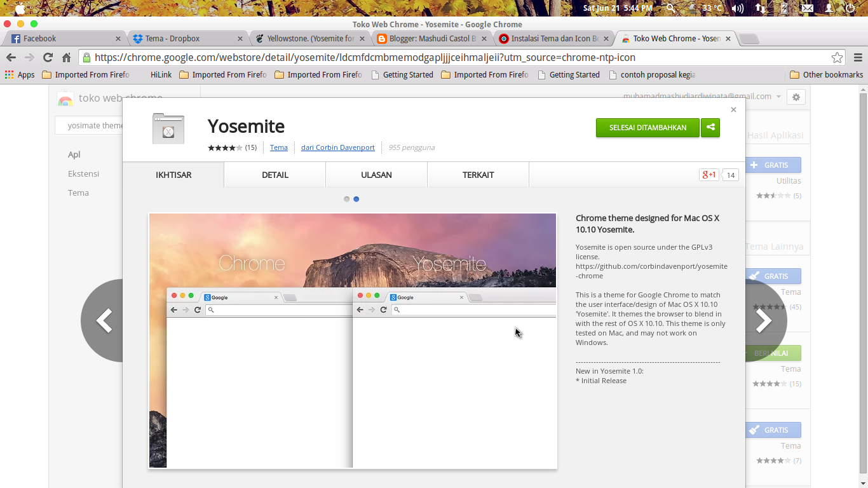The image size is (868, 488).
Task: Open the dari Corbin Davenport link
Action: click(x=338, y=147)
